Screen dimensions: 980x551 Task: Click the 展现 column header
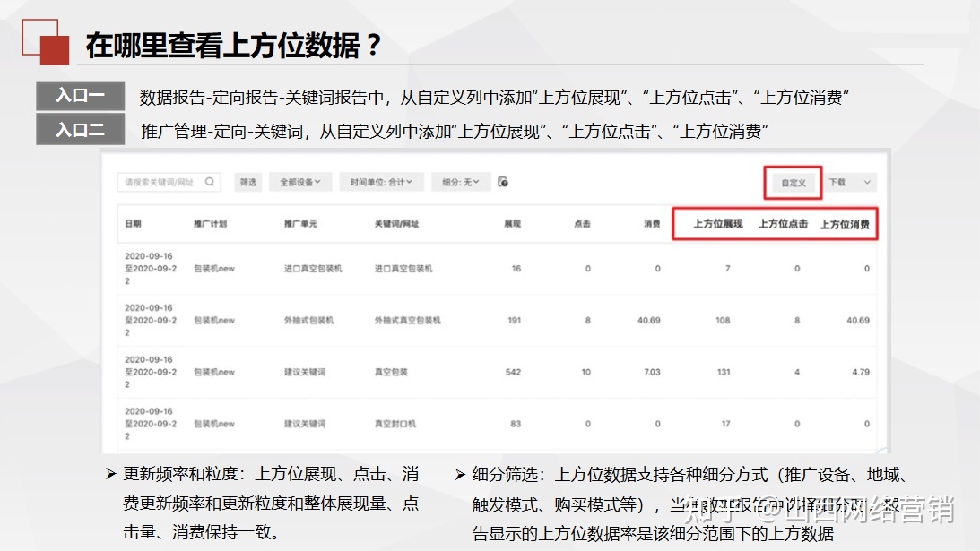coord(513,225)
